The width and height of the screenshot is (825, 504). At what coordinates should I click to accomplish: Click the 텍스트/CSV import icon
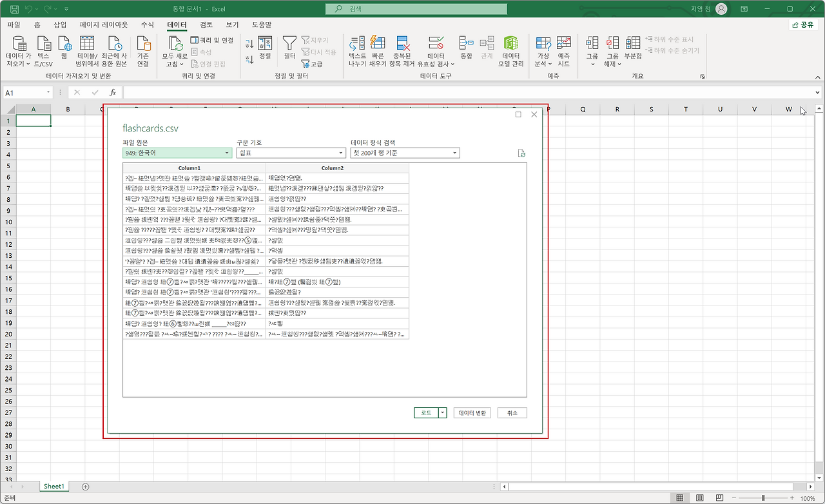44,52
